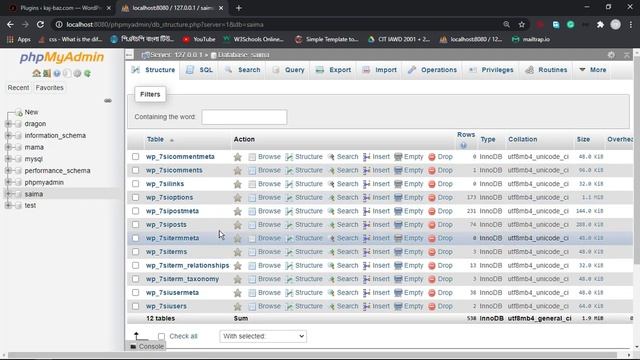The height and width of the screenshot is (360, 640).
Task: Expand the test database node
Action: tap(8, 206)
